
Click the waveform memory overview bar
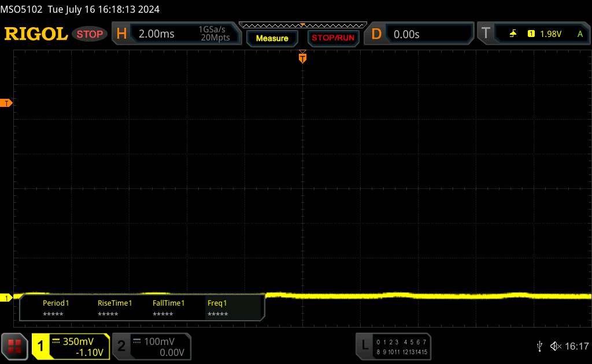pos(303,25)
